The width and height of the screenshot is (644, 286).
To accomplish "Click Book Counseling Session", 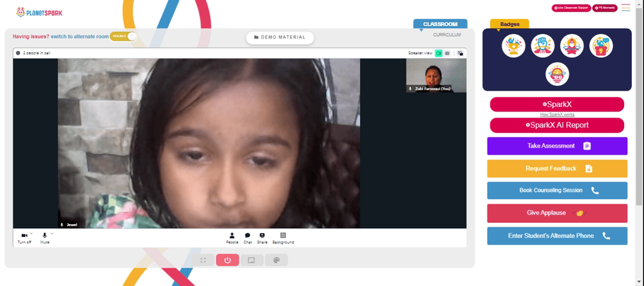I will (557, 190).
